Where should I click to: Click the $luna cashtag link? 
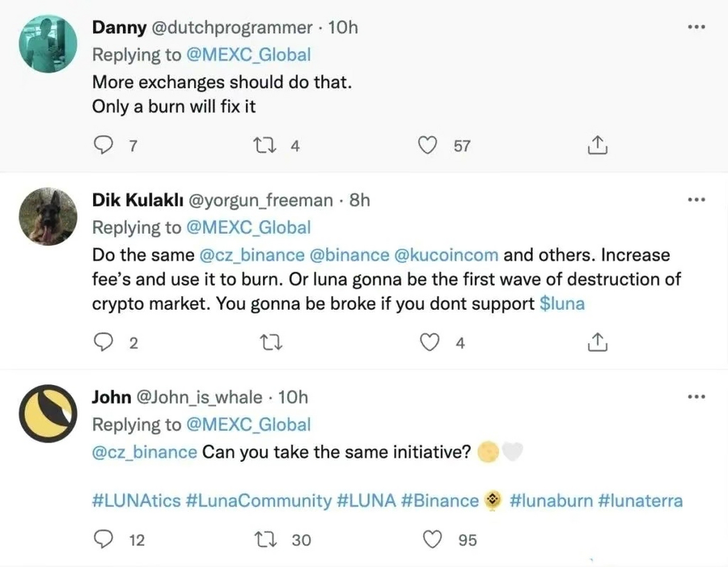coord(562,304)
